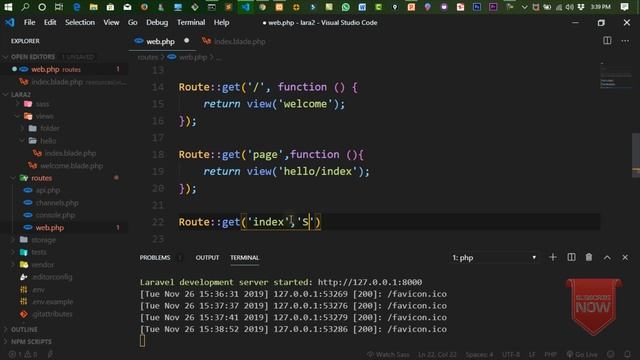Viewport: 640px width, 360px height.
Task: Open the notifications bell in status bar
Action: pos(627,354)
